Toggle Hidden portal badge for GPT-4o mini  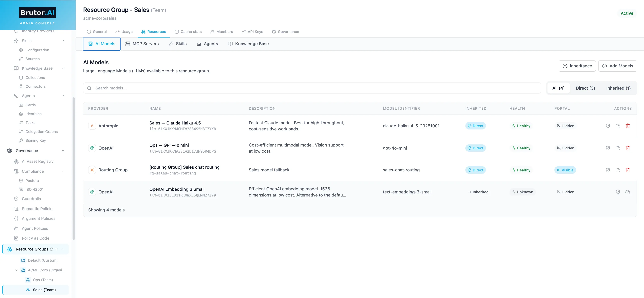(x=566, y=148)
